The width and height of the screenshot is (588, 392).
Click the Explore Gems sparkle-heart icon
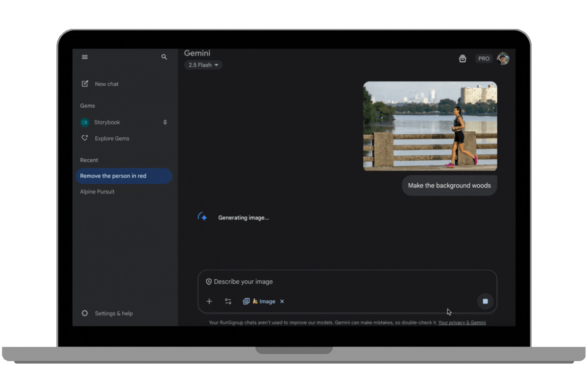click(85, 138)
